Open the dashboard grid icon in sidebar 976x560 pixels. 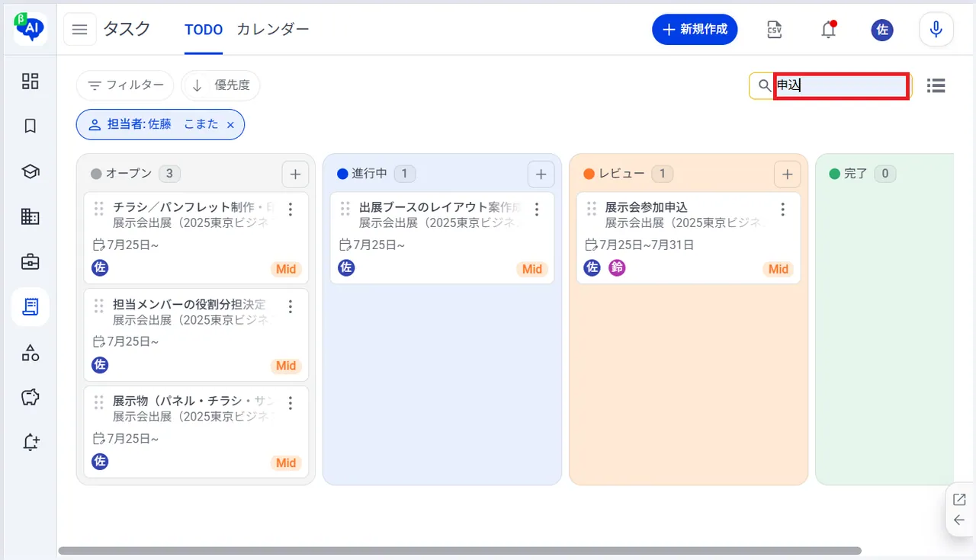click(30, 81)
